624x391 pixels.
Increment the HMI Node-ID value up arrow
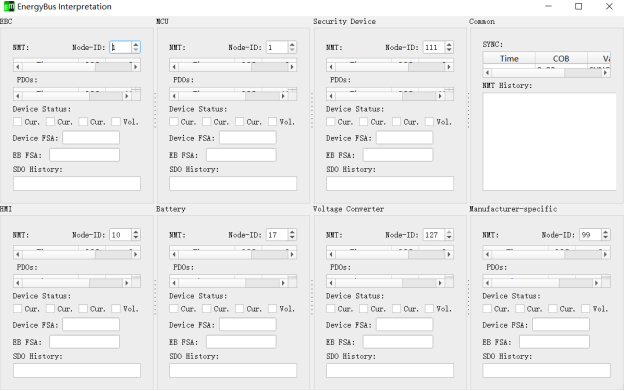coord(136,232)
